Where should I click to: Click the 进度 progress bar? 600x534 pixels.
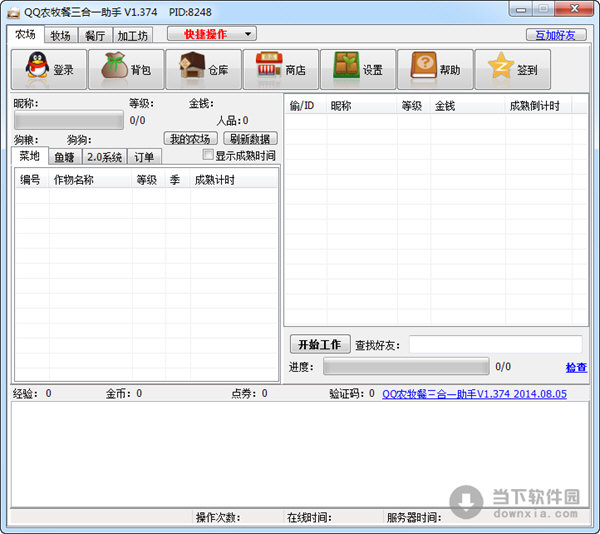[406, 366]
